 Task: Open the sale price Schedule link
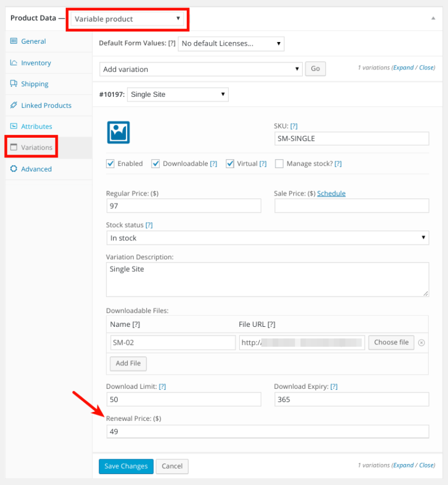tap(331, 193)
